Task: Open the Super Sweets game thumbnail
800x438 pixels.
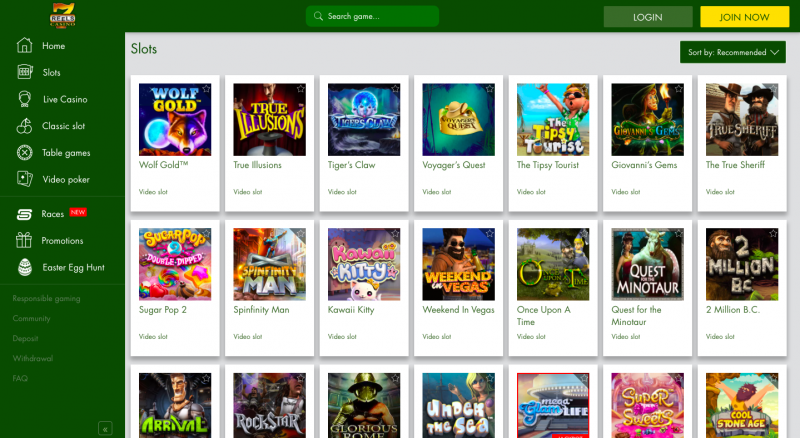Action: (x=647, y=405)
